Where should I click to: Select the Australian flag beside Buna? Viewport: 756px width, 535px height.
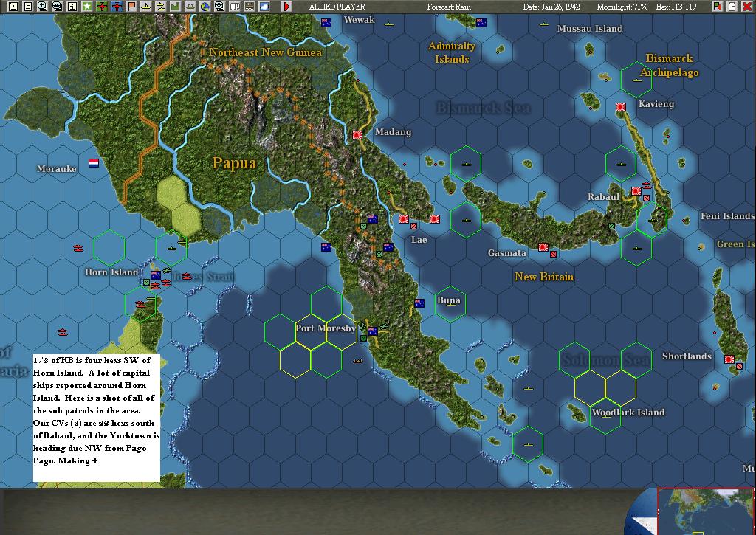(x=419, y=303)
